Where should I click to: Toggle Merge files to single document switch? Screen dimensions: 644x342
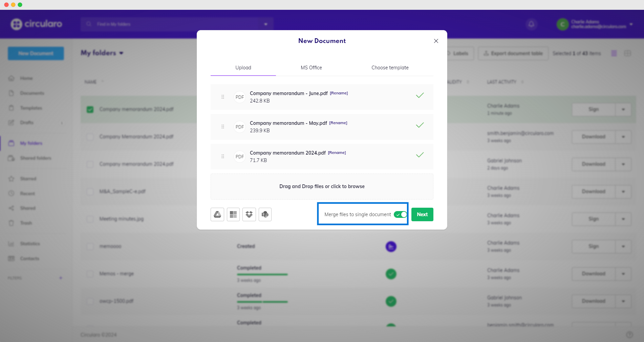pyautogui.click(x=400, y=214)
